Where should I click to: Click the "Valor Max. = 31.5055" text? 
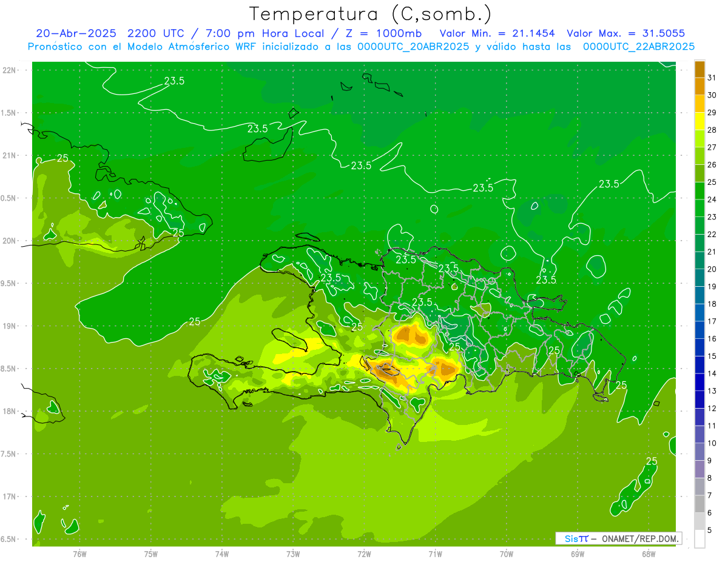pyautogui.click(x=626, y=33)
